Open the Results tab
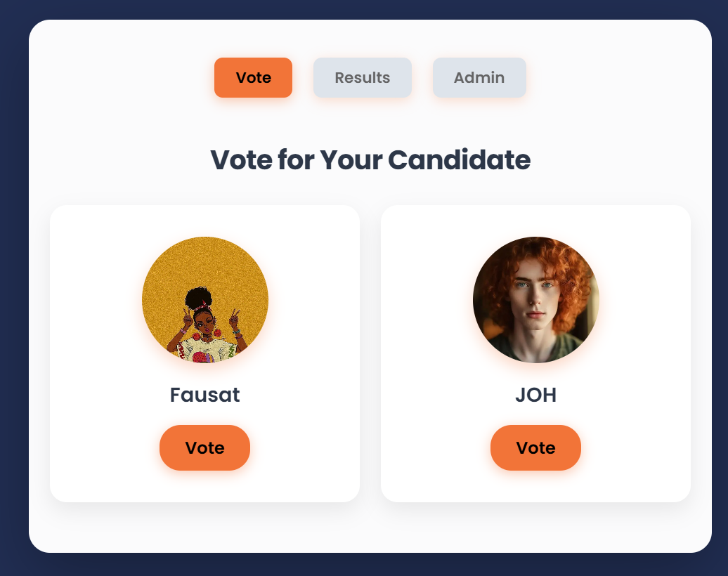Screen dimensions: 728x576 click(362, 78)
